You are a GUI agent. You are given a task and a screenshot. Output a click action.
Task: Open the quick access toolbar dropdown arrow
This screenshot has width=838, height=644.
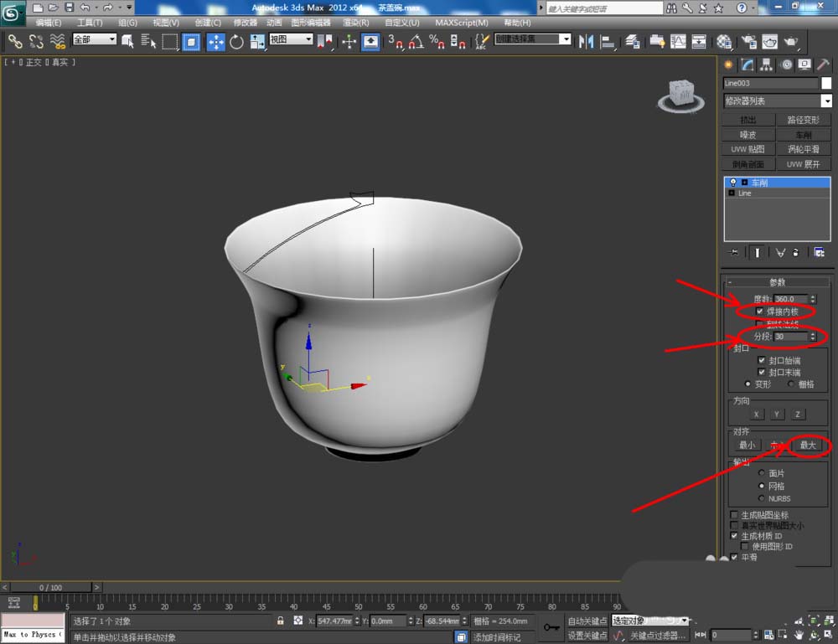[129, 8]
